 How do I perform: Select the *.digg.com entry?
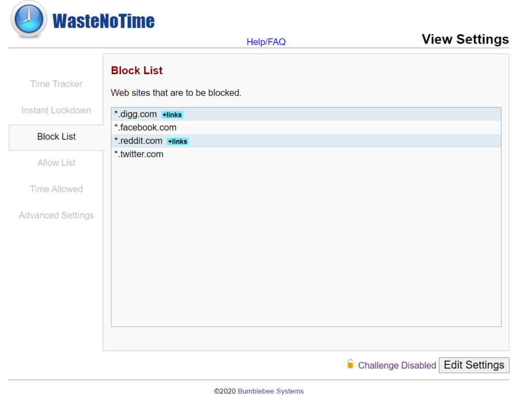[x=306, y=114]
